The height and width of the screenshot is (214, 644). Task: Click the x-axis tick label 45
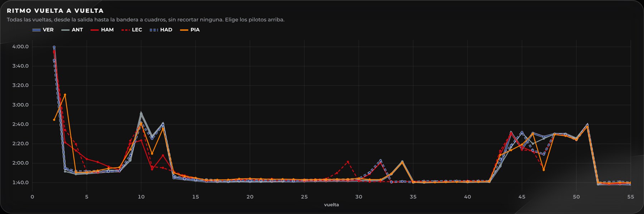522,197
